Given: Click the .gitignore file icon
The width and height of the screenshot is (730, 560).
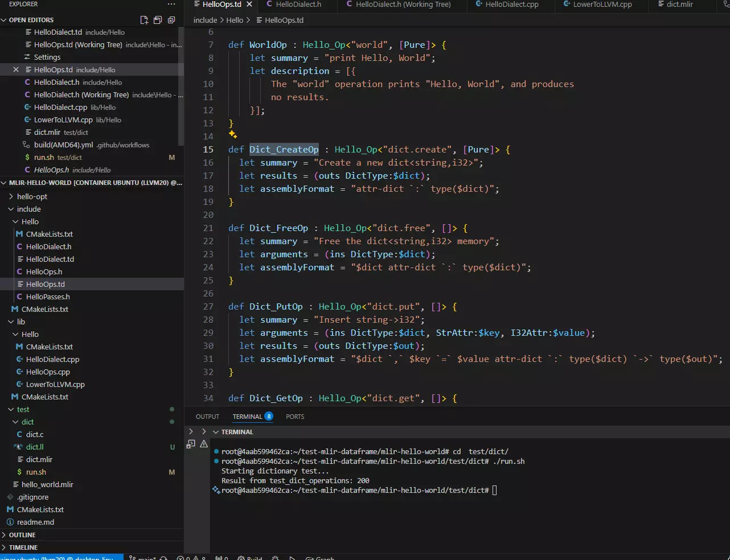Looking at the screenshot, I should pos(10,497).
